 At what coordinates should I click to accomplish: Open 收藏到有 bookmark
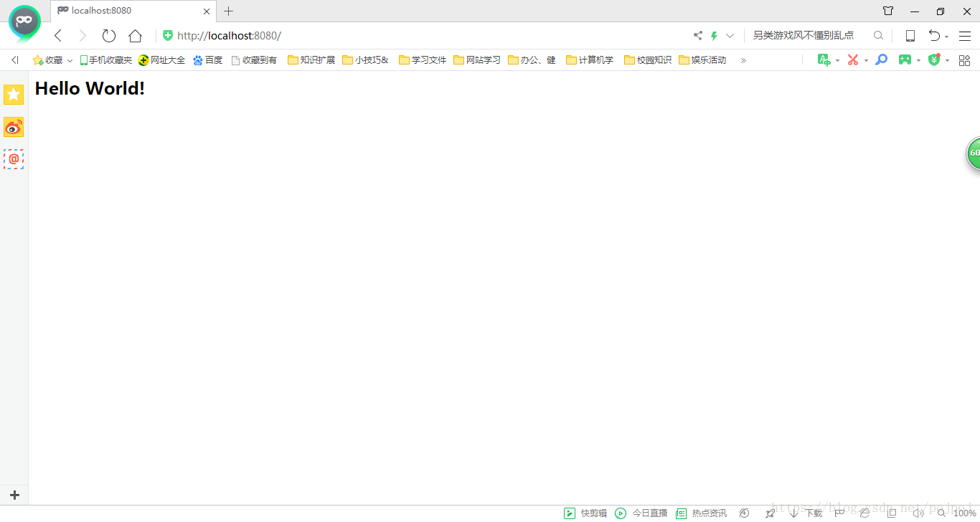[x=254, y=60]
